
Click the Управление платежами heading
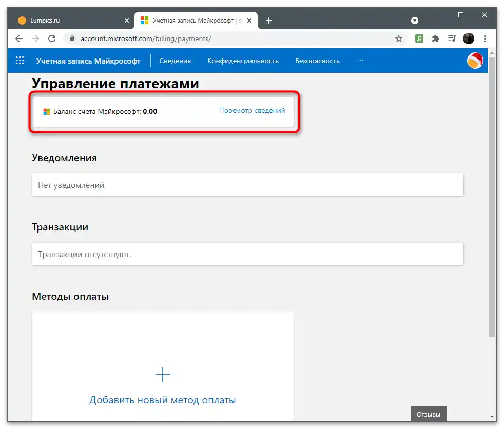click(x=115, y=84)
